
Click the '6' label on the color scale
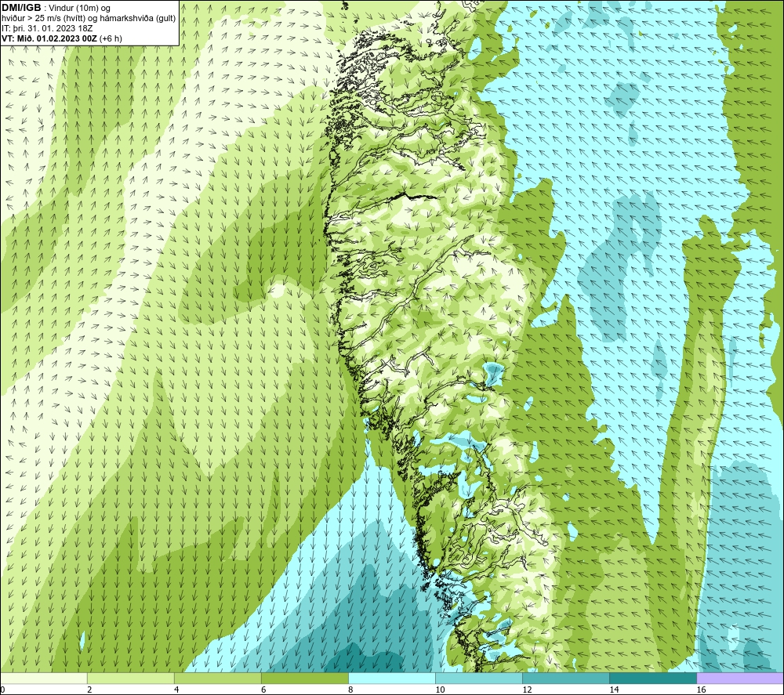point(263,690)
